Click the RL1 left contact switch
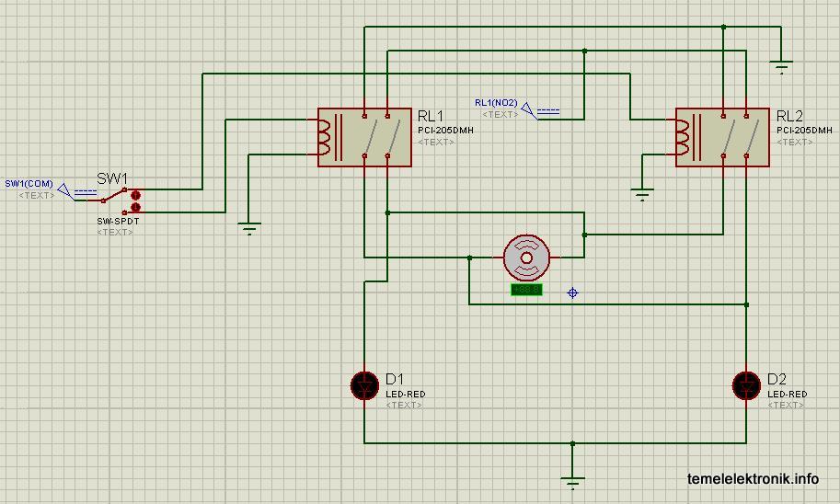The image size is (840, 504). tap(370, 135)
